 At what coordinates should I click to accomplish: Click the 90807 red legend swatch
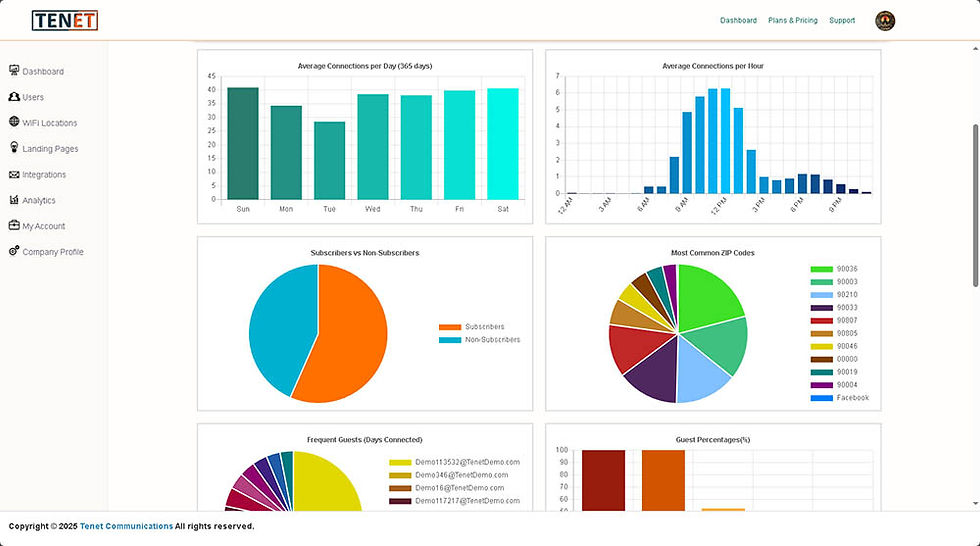click(822, 320)
